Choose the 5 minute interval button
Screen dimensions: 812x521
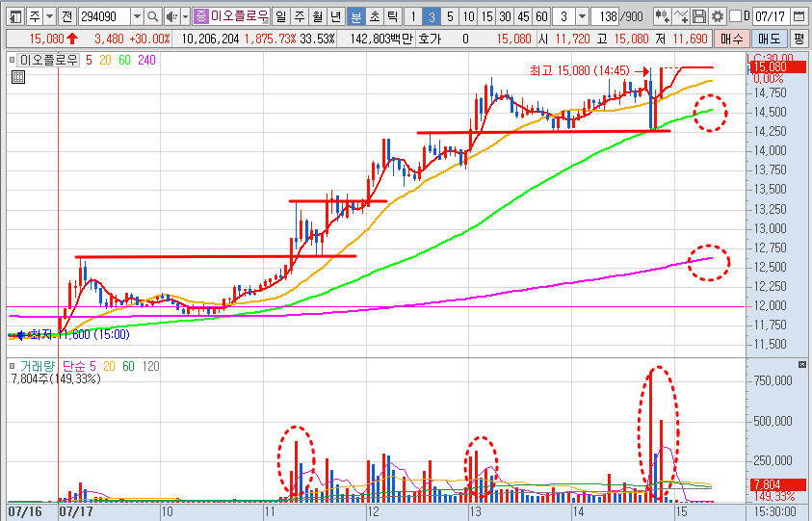pyautogui.click(x=450, y=17)
